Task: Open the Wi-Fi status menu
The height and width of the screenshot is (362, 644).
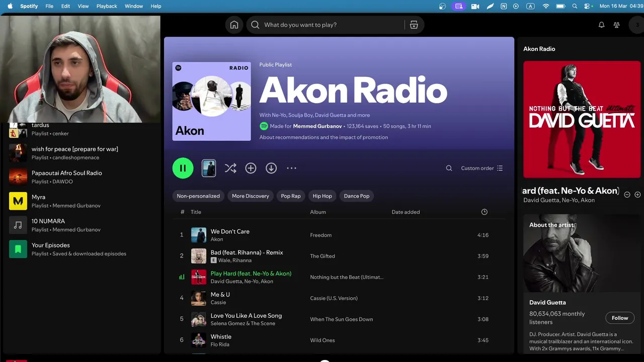Action: (546, 6)
